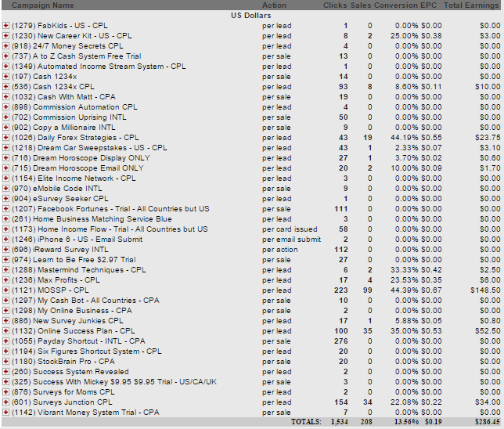
Task: Expand the (536) Cash 1234x CPL row
Action: [x=5, y=87]
